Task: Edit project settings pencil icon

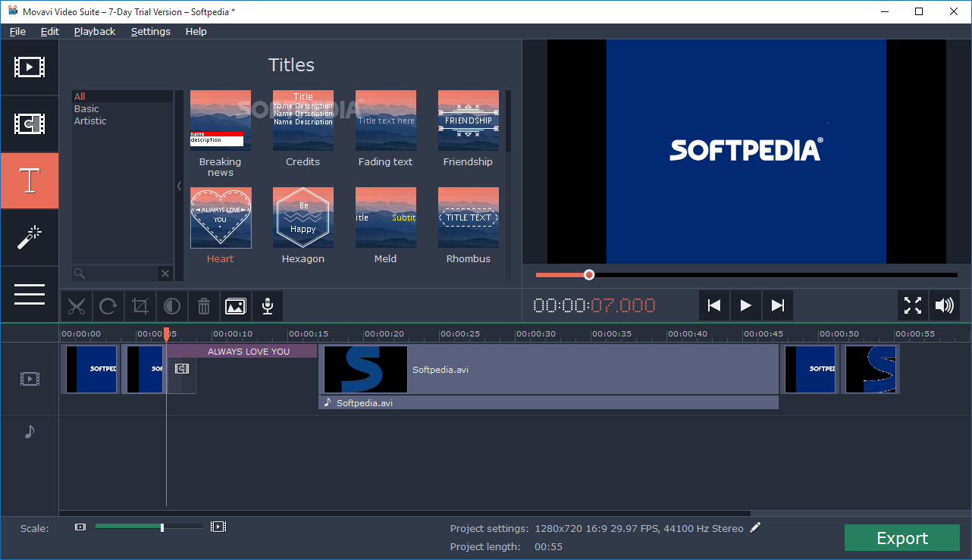Action: [x=755, y=527]
